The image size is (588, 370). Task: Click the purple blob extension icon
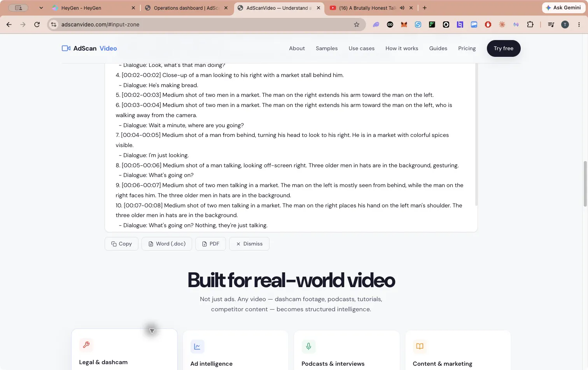tap(376, 25)
